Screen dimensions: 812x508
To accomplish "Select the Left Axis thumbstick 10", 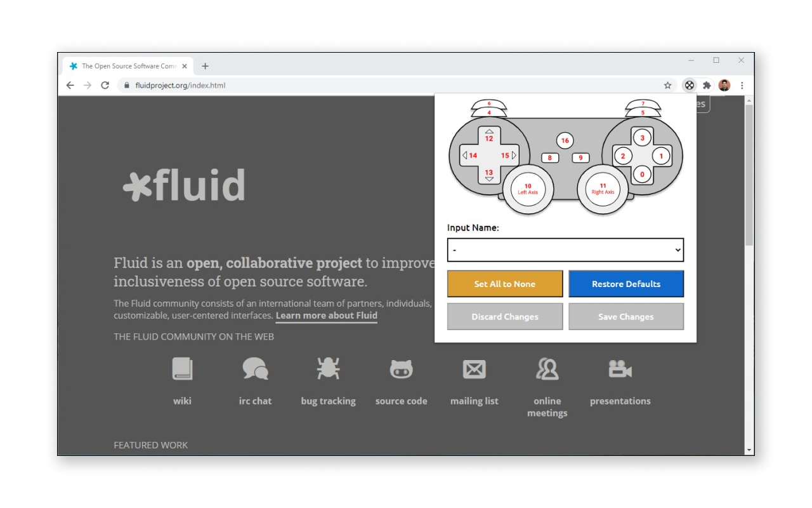I will click(x=528, y=189).
